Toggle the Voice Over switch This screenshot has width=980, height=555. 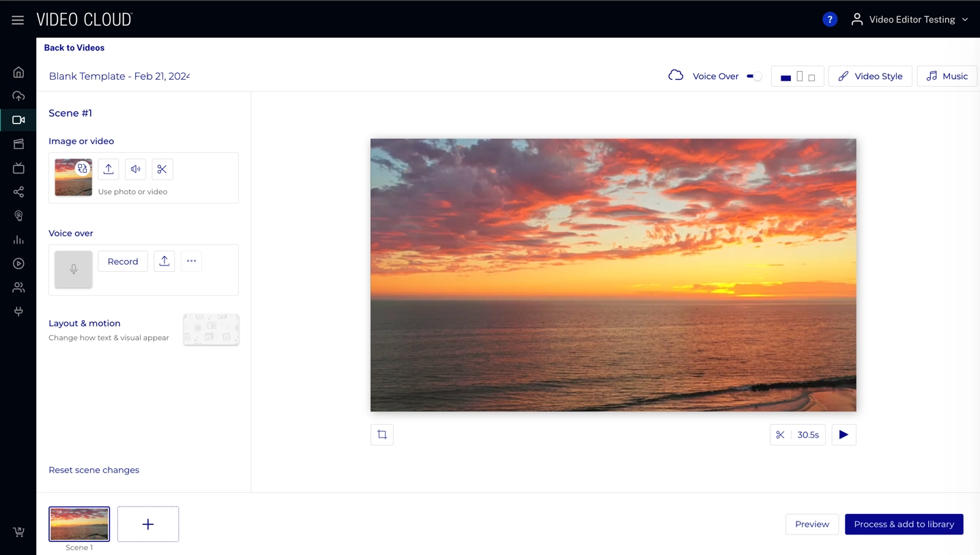[x=753, y=76]
